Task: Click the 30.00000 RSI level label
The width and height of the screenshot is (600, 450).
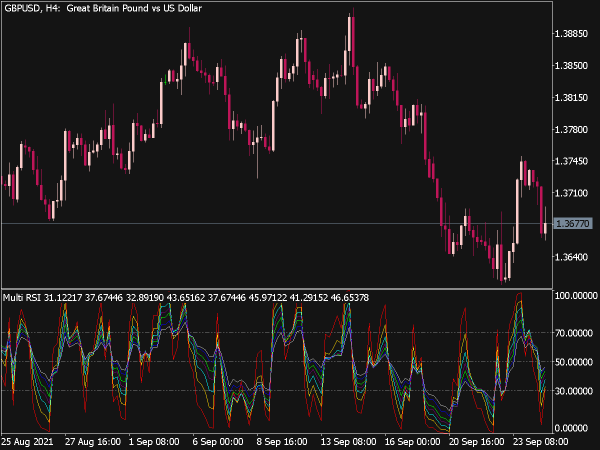Action: (574, 391)
